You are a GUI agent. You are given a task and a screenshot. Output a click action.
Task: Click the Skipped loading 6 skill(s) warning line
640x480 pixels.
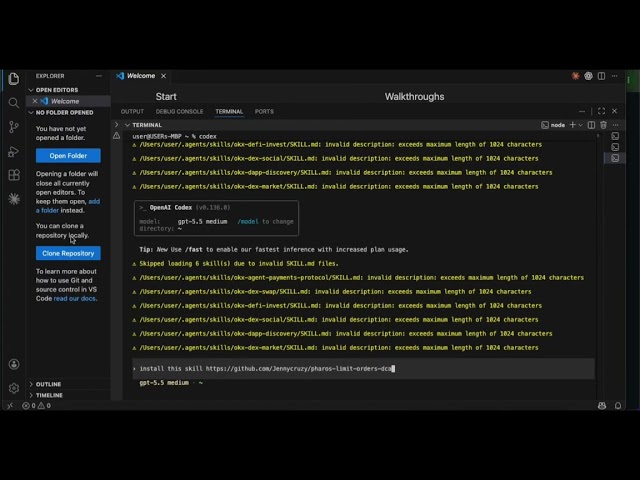click(x=236, y=264)
